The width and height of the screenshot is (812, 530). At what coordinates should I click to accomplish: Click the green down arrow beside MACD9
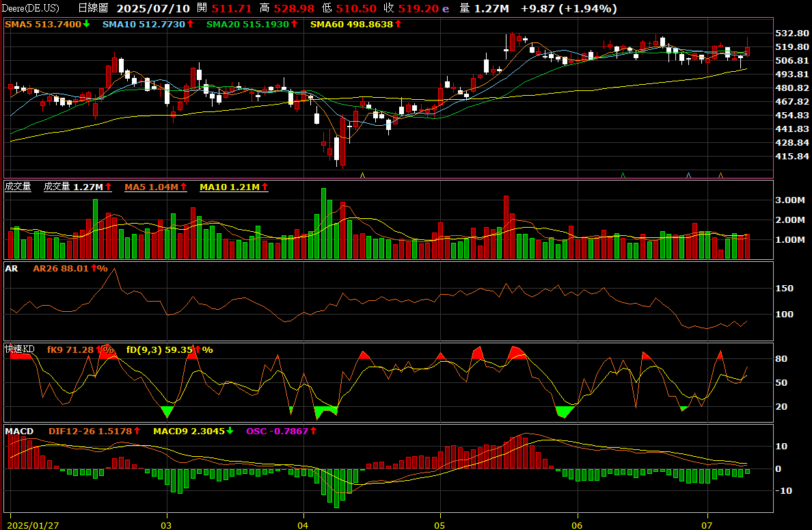point(230,431)
